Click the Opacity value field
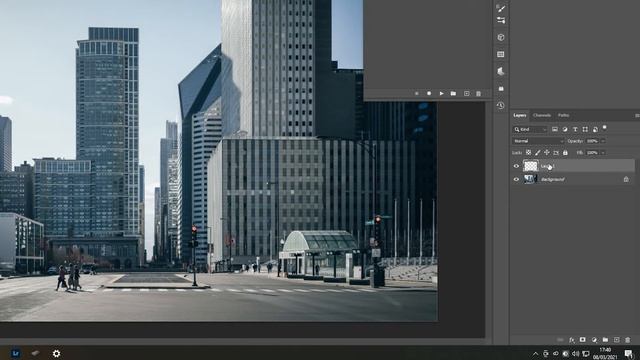Screen dimensions: 640x360 [592, 141]
